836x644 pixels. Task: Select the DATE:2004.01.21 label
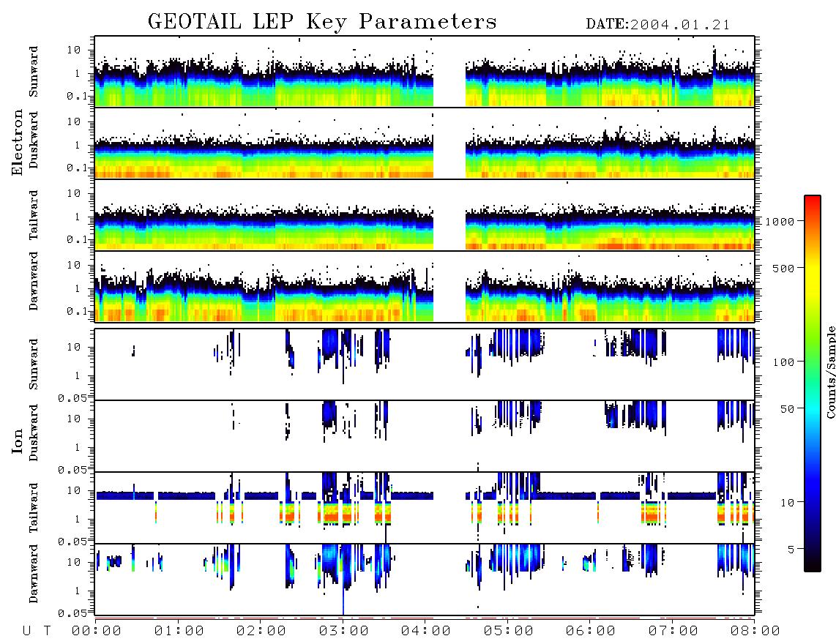point(658,25)
